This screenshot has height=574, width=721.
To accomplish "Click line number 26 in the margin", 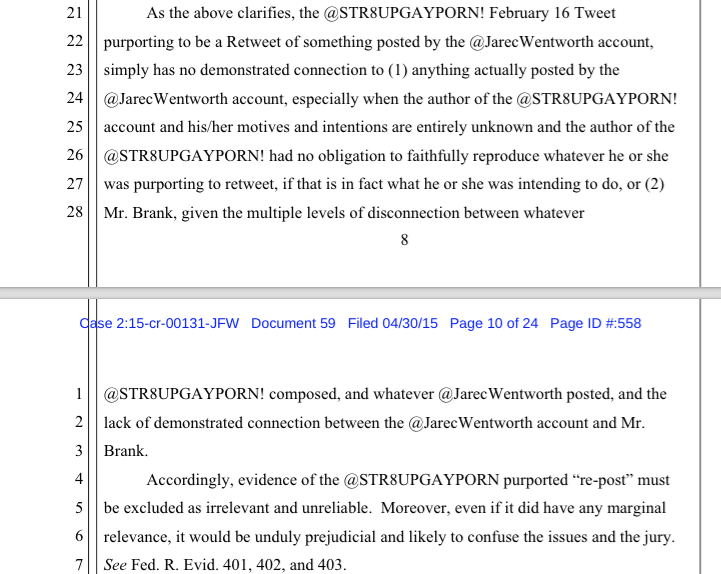I will (74, 155).
